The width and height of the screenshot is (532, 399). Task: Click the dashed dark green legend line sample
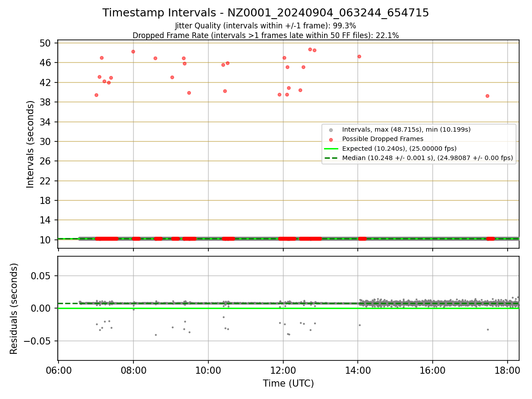(x=331, y=158)
